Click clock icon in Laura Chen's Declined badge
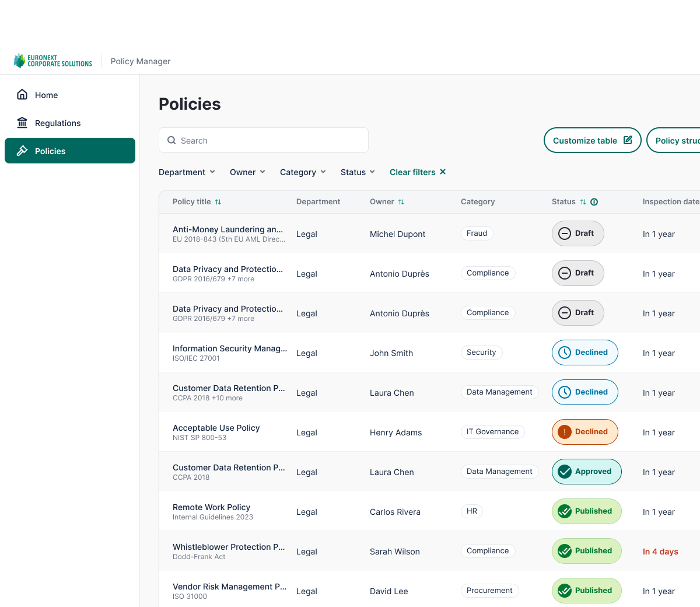Viewport: 700px width, 607px height. [x=565, y=392]
